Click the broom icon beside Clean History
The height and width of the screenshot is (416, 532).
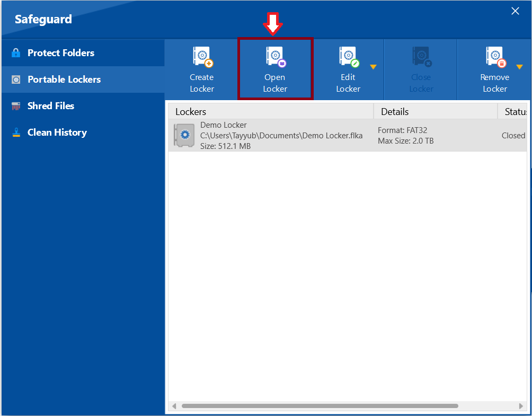tap(15, 132)
